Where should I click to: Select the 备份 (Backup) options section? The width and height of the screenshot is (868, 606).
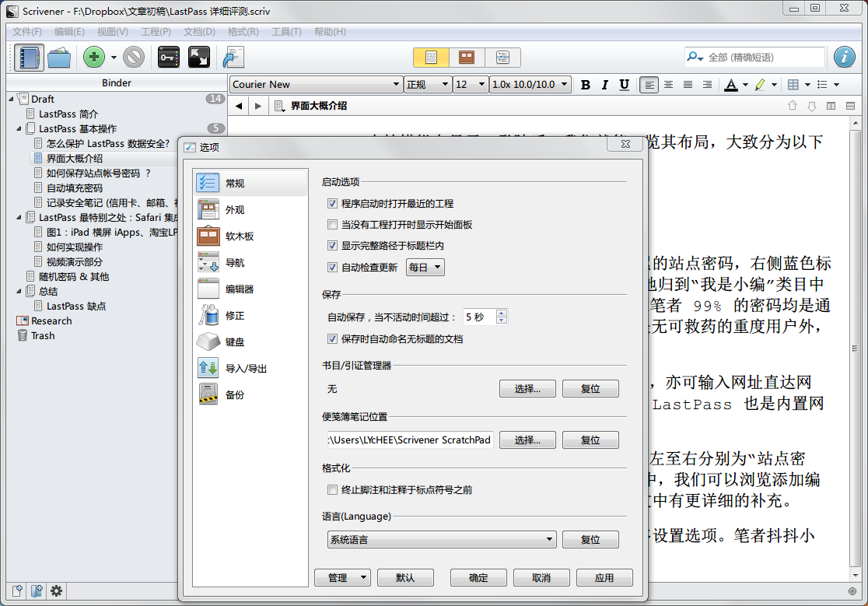(x=235, y=395)
